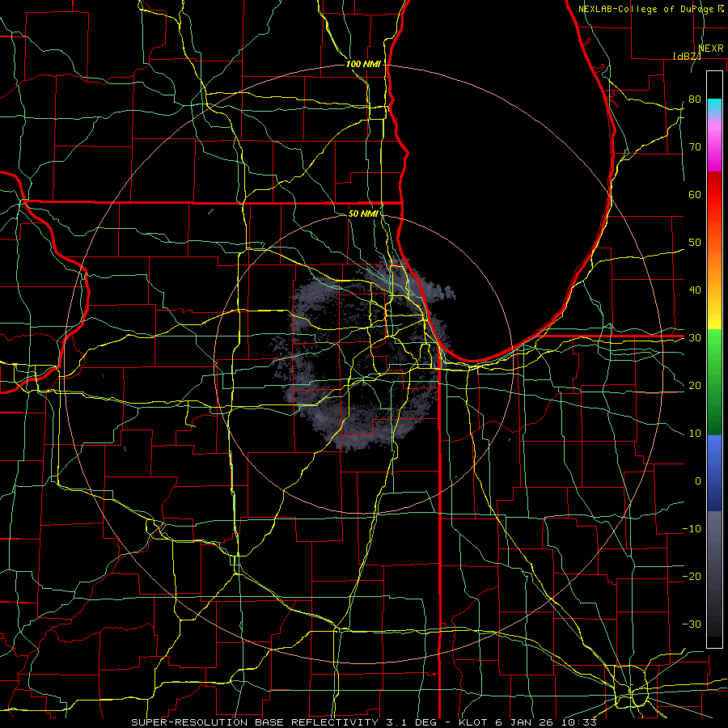Click the positive 20 value on the dBZ scale
The image size is (728, 728).
pyautogui.click(x=695, y=385)
